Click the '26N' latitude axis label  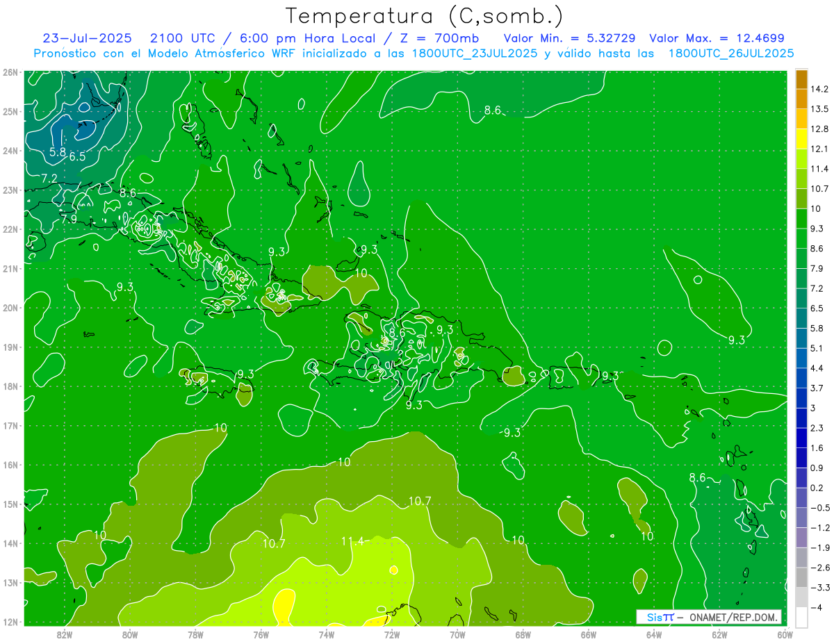coord(10,72)
